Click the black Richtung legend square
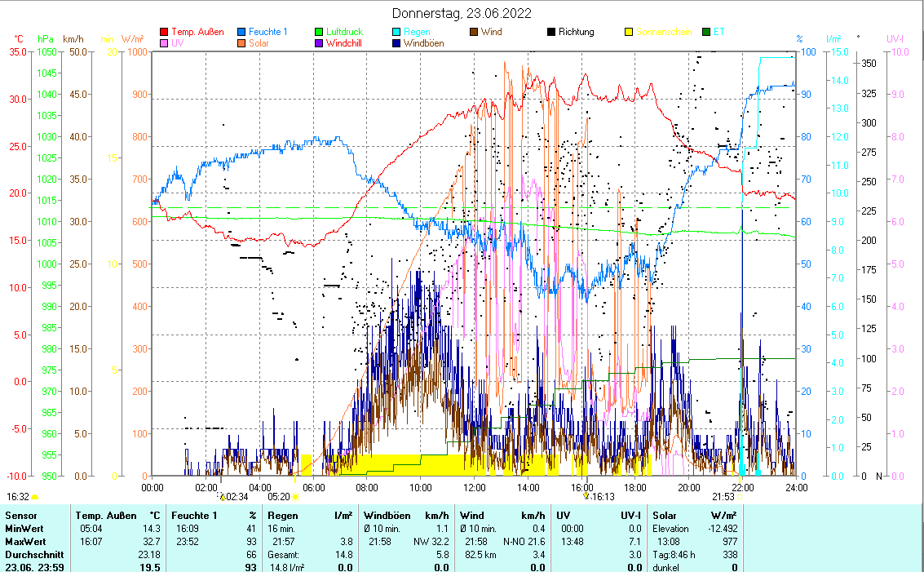Screen dimensions: 924x572 [552, 33]
